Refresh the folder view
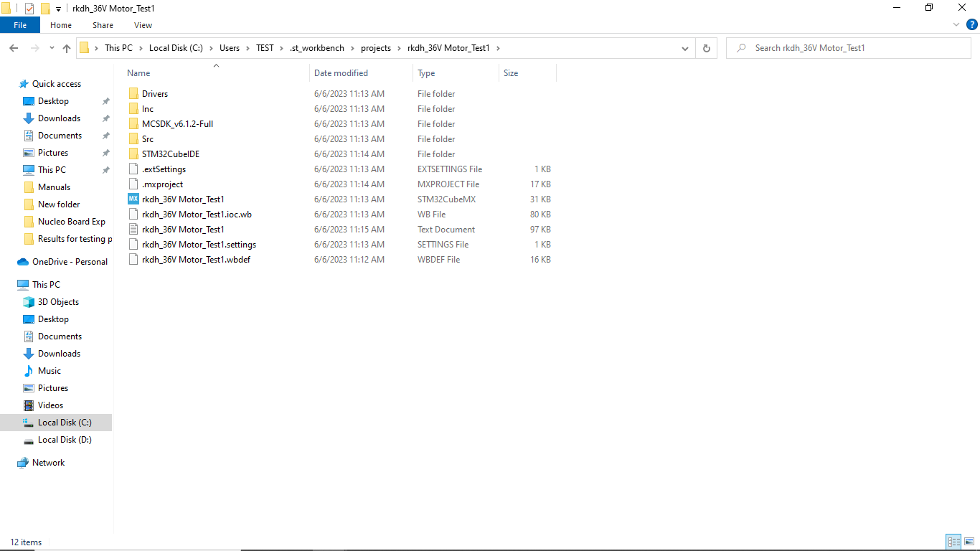 click(707, 47)
